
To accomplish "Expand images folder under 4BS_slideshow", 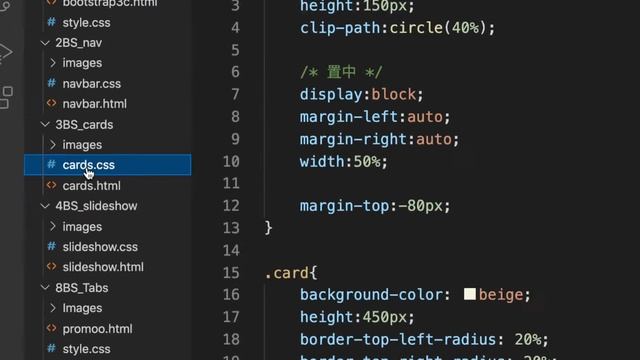I will point(52,227).
